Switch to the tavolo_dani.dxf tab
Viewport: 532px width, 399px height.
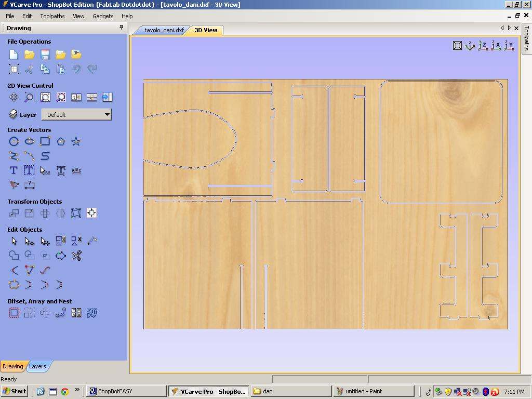pos(164,30)
